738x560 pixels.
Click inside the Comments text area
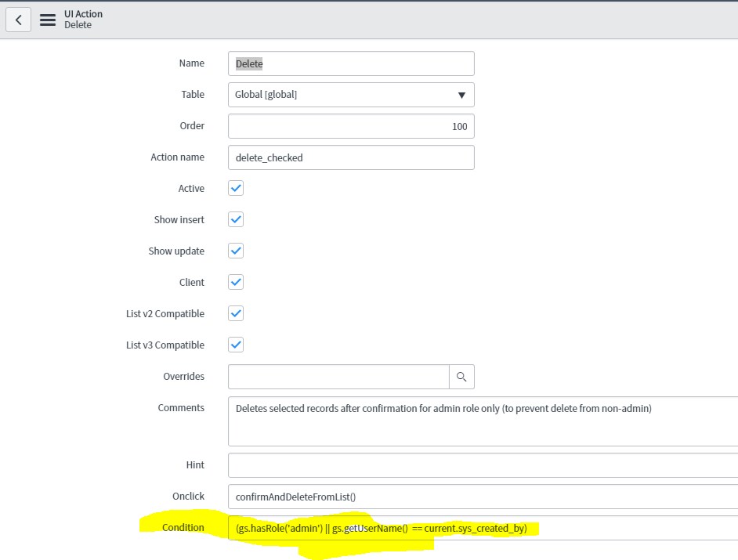pyautogui.click(x=483, y=421)
